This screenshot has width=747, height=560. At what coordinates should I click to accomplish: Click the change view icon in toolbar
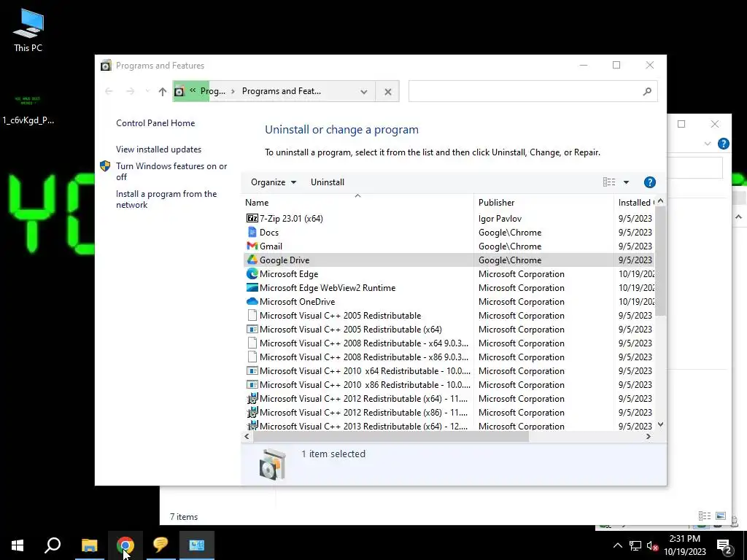609,182
